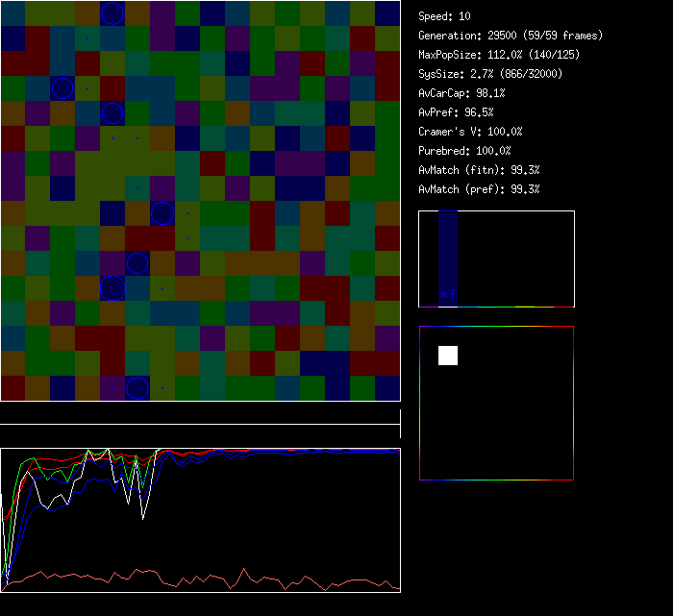Select the AvCarCap: 98.1% line
673x616 pixels.
click(x=462, y=93)
